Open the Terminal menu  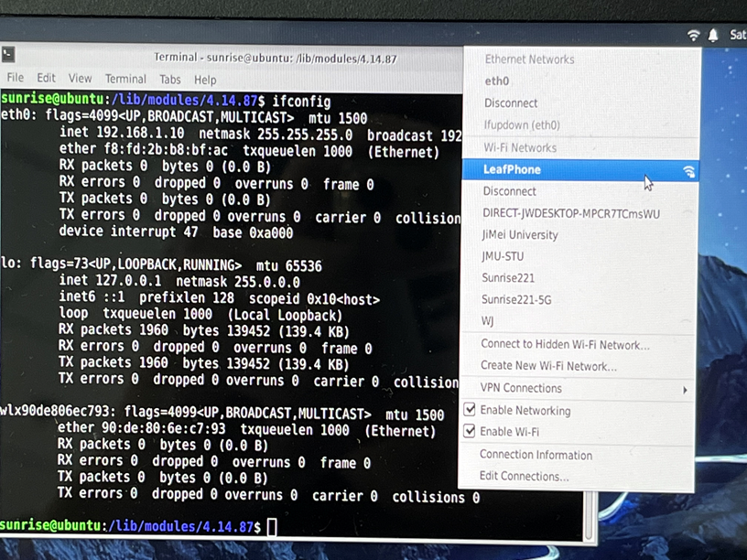125,79
